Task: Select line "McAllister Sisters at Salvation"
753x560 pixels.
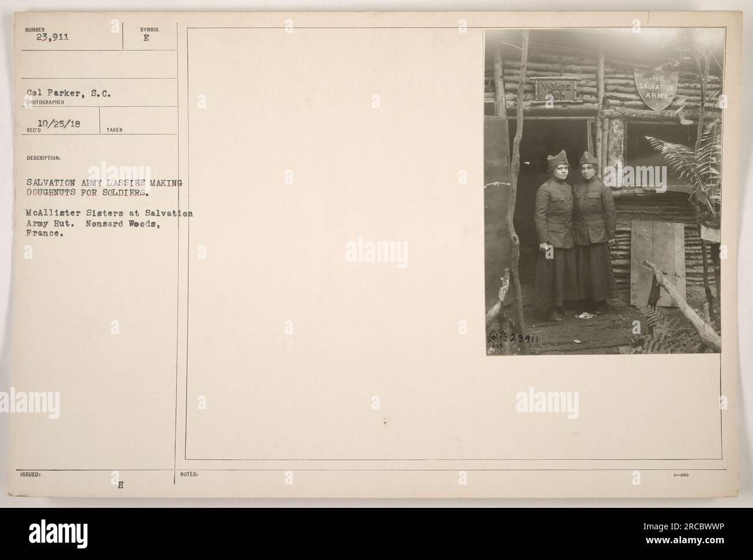Action: pos(109,213)
